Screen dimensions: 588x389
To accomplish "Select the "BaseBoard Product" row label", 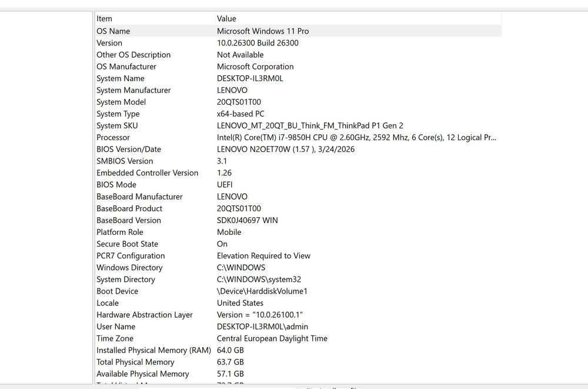I will point(129,208).
